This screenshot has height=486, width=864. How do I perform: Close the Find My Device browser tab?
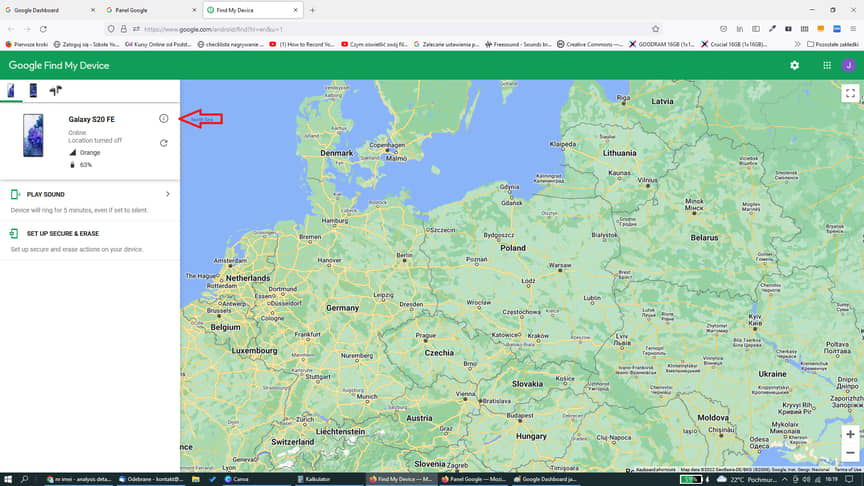(x=295, y=10)
